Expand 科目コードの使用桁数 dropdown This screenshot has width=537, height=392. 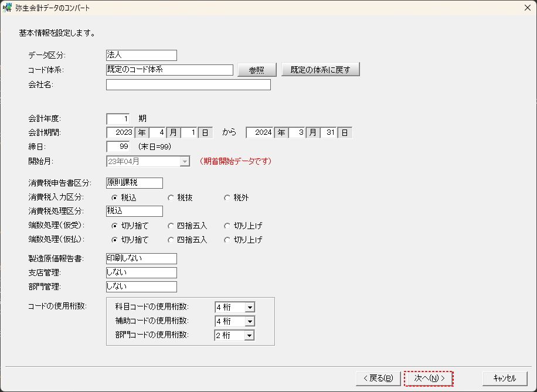(250, 308)
